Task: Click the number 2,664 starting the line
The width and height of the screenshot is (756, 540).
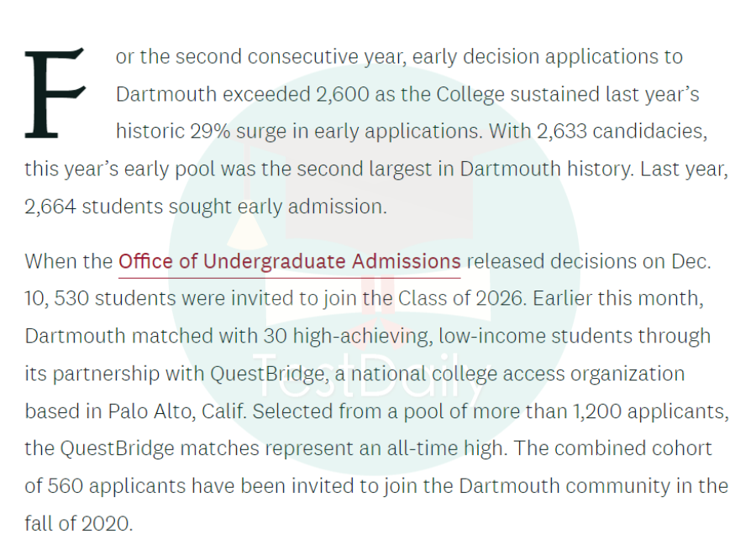Action: [x=50, y=207]
